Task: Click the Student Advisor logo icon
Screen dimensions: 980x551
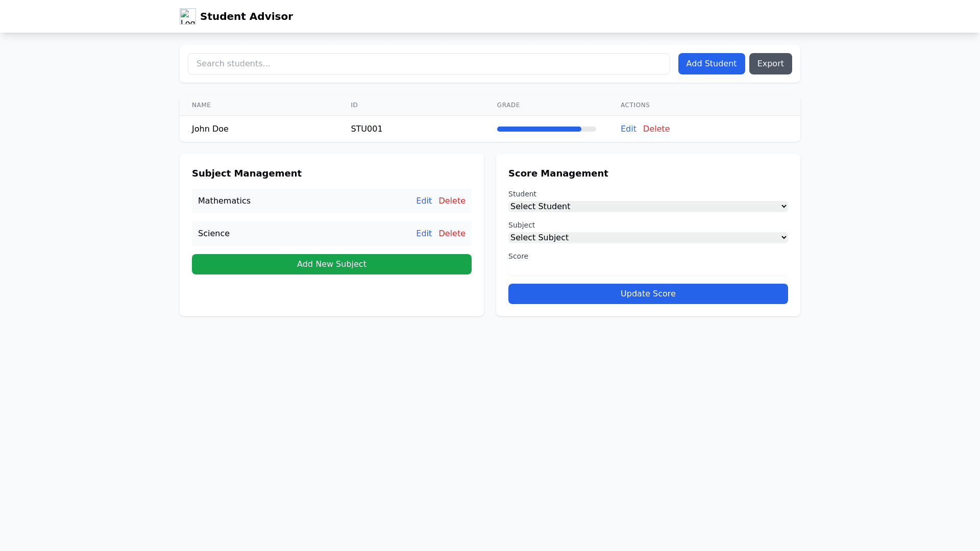Action: pos(187,16)
